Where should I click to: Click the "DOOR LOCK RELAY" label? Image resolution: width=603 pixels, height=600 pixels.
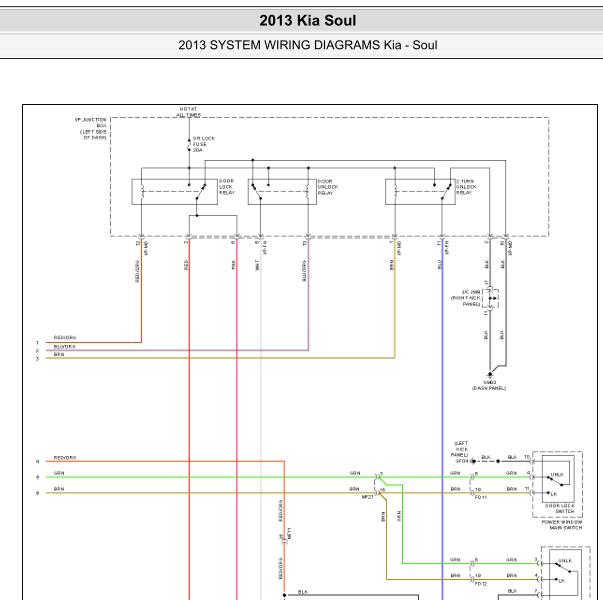(x=227, y=187)
